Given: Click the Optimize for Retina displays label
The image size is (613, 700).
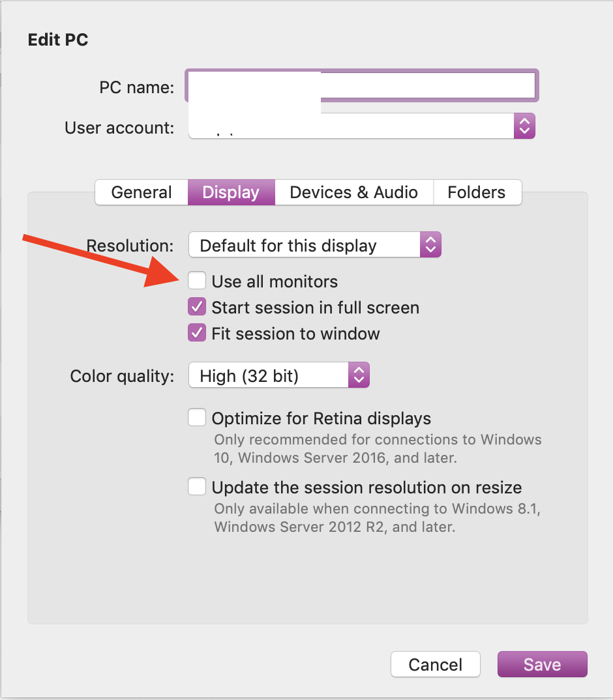Looking at the screenshot, I should click(321, 418).
